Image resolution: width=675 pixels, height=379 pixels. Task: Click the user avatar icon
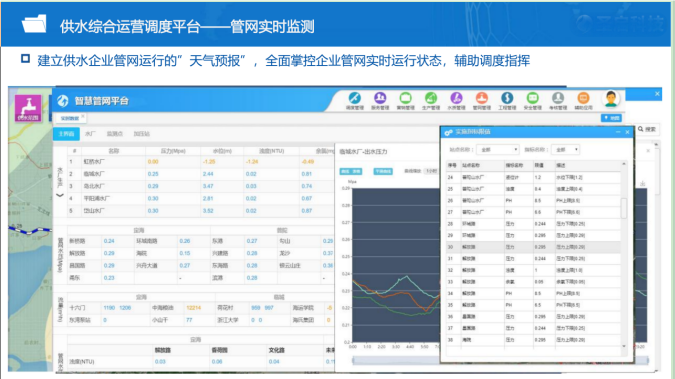611,99
